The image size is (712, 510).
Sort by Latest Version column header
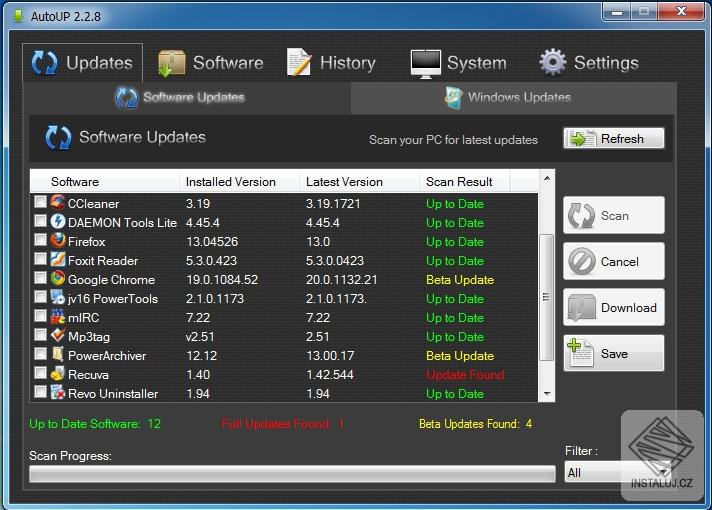[359, 182]
